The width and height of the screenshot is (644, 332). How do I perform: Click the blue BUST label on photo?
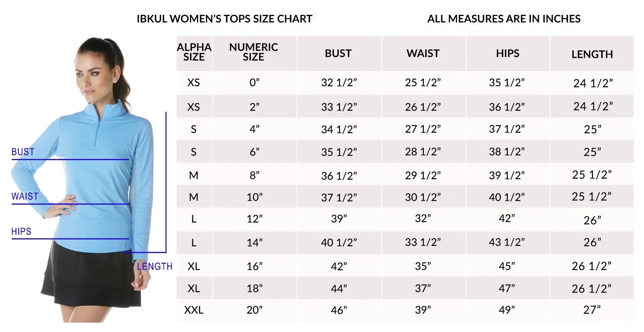pyautogui.click(x=23, y=152)
